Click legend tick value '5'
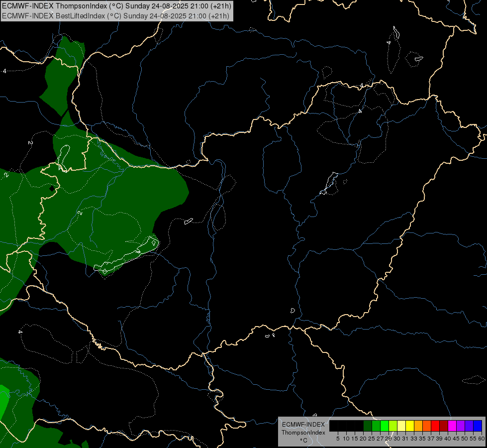The width and height of the screenshot is (487, 448). click(338, 439)
